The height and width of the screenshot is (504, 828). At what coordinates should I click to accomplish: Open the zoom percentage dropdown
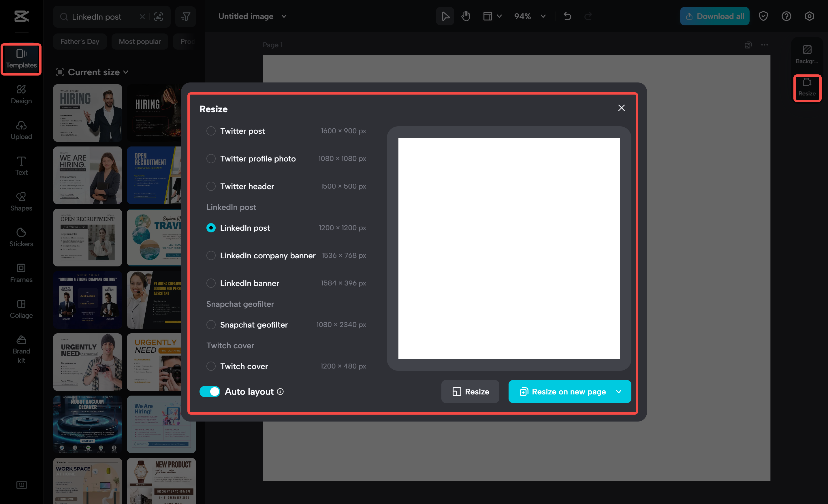pos(542,16)
